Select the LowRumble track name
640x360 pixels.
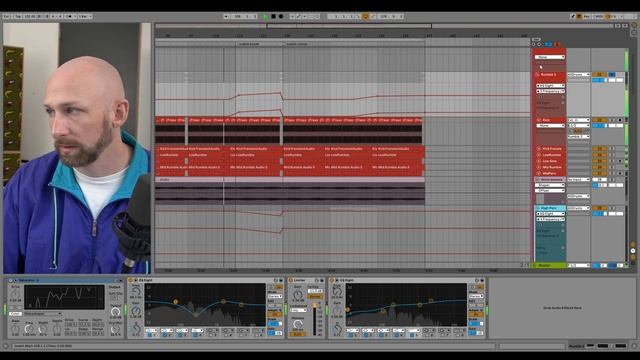[551, 155]
